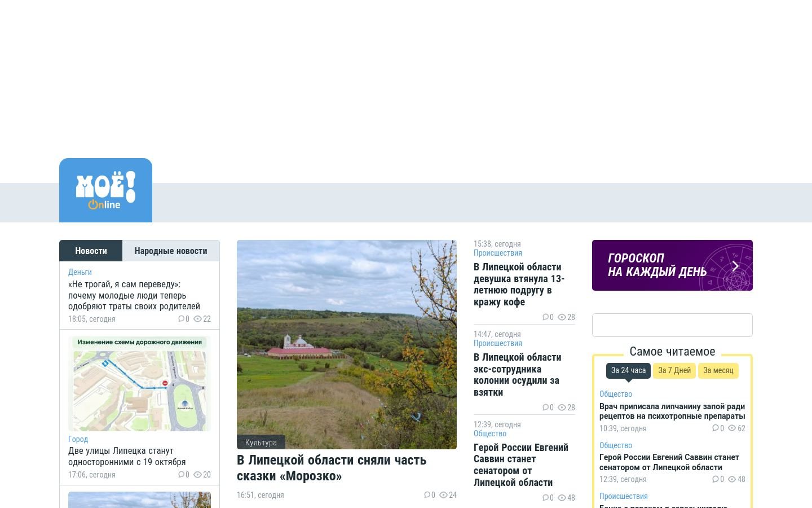Click comment icon under «Не трогай, я сам переведу» article

pyautogui.click(x=181, y=319)
